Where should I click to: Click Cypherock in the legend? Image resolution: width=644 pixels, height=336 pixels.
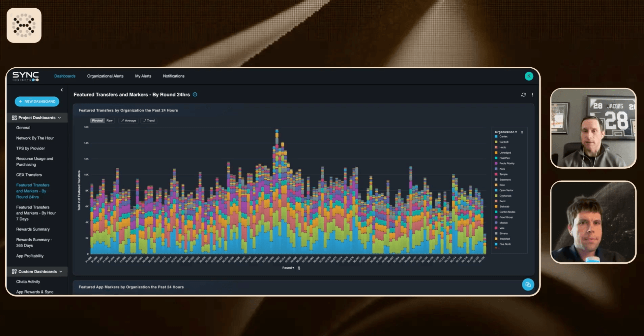click(x=503, y=196)
